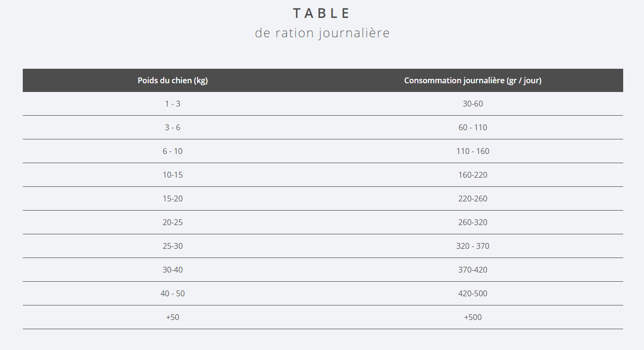This screenshot has width=644, height=350.
Task: Click the '420-500' consumption cell
Action: tap(473, 293)
